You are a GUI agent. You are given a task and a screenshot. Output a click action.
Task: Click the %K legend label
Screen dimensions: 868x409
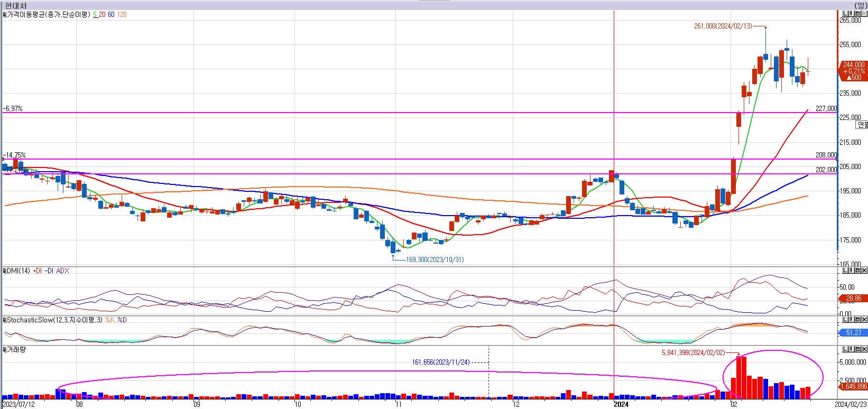point(110,320)
